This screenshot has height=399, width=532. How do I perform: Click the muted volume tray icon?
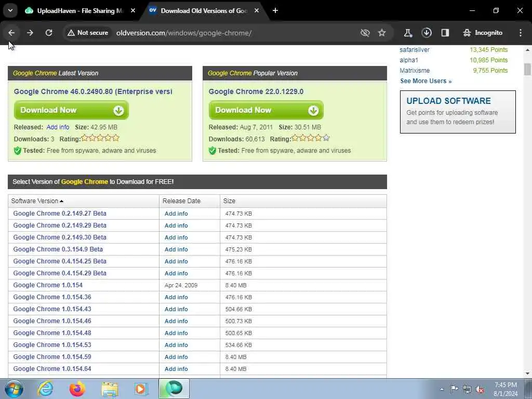[x=480, y=389]
